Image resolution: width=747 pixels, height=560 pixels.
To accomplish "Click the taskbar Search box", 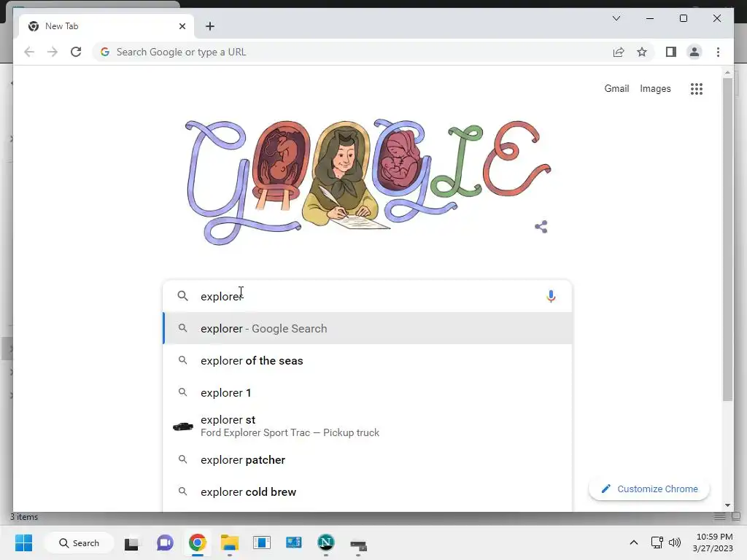I will click(79, 542).
